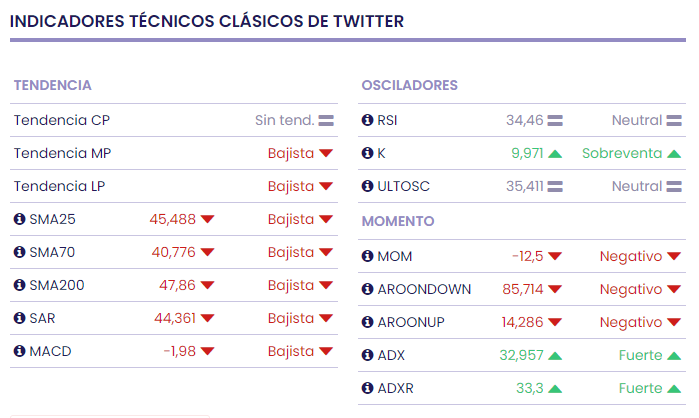
Task: Click the MOM info icon
Action: coord(367,256)
